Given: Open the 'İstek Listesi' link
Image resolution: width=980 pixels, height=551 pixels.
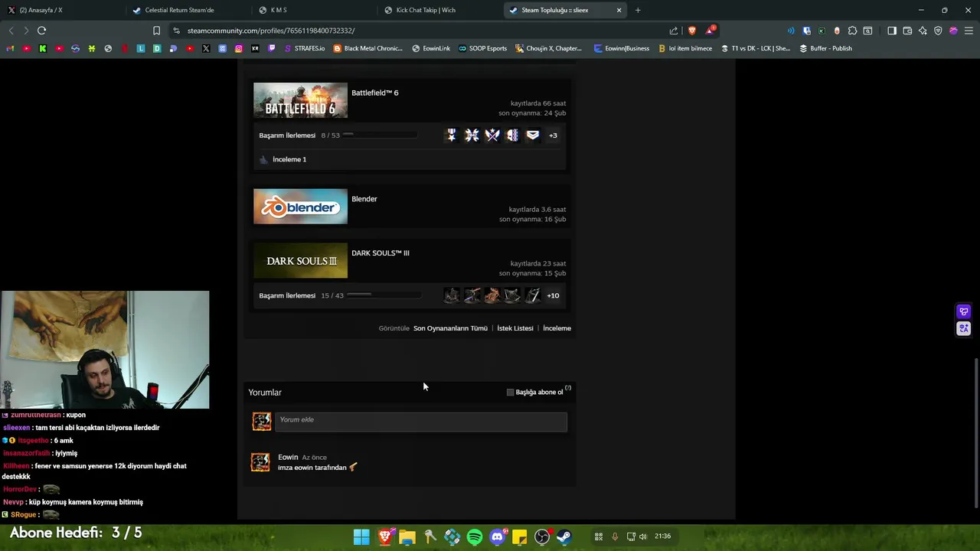Looking at the screenshot, I should tap(515, 328).
